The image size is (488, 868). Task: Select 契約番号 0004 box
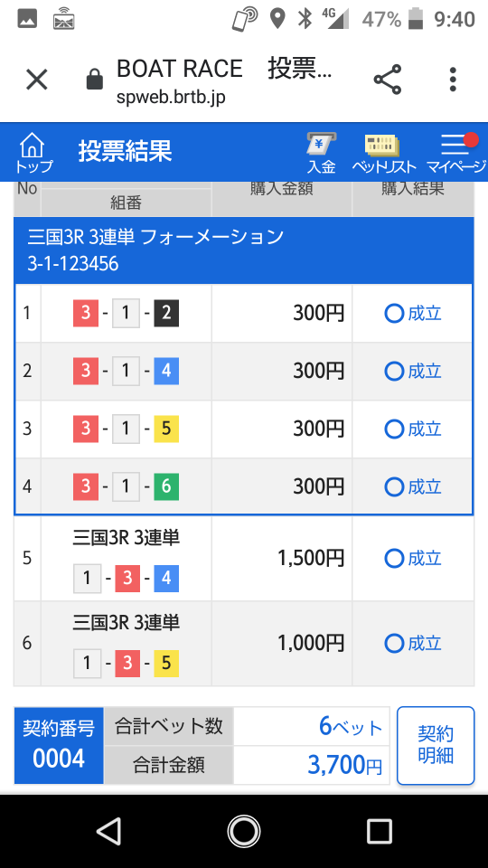click(x=59, y=745)
